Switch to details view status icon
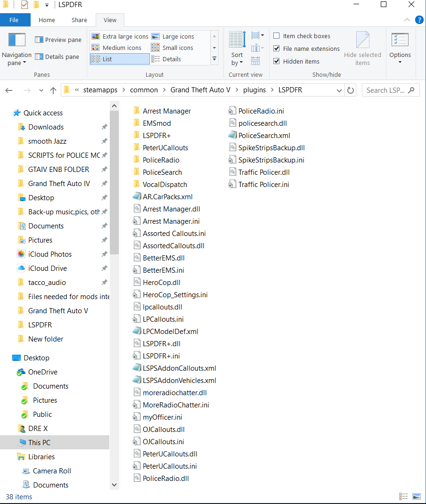426x504 pixels. 403,496
